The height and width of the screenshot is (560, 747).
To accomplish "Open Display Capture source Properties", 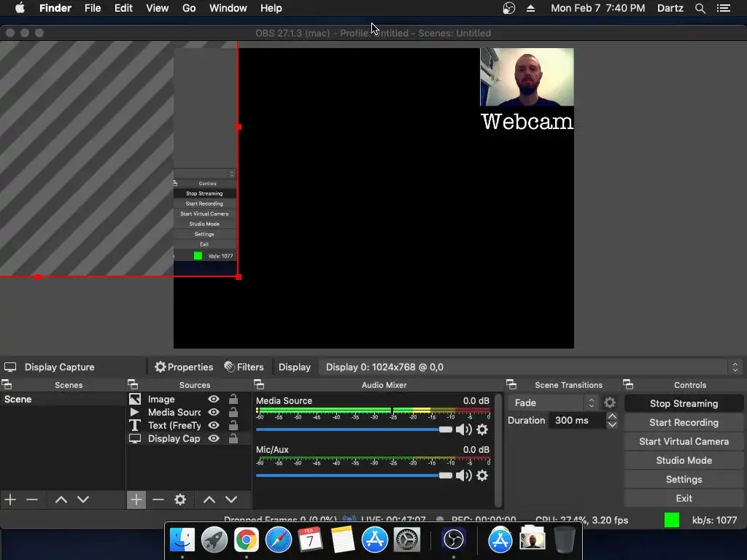I will coord(184,367).
